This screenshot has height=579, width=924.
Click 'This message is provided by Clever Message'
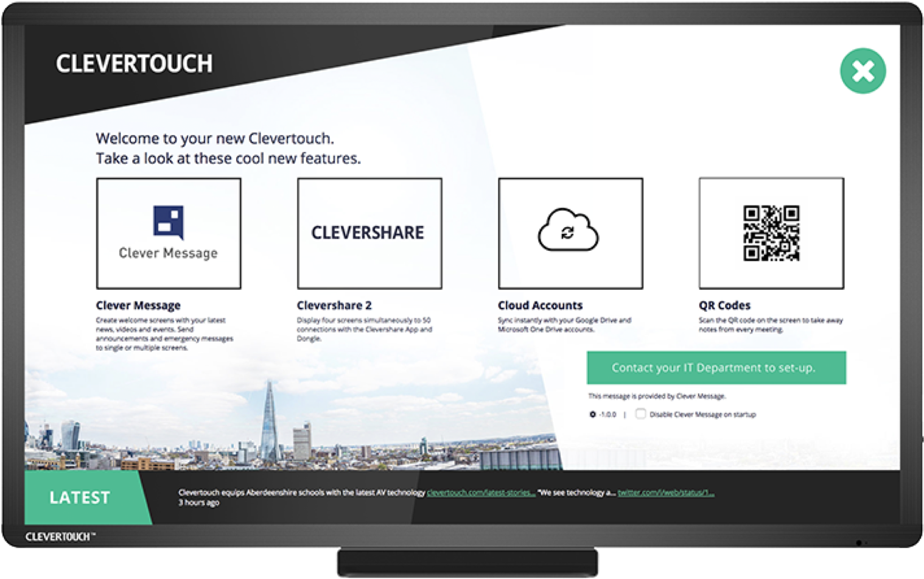tap(657, 396)
